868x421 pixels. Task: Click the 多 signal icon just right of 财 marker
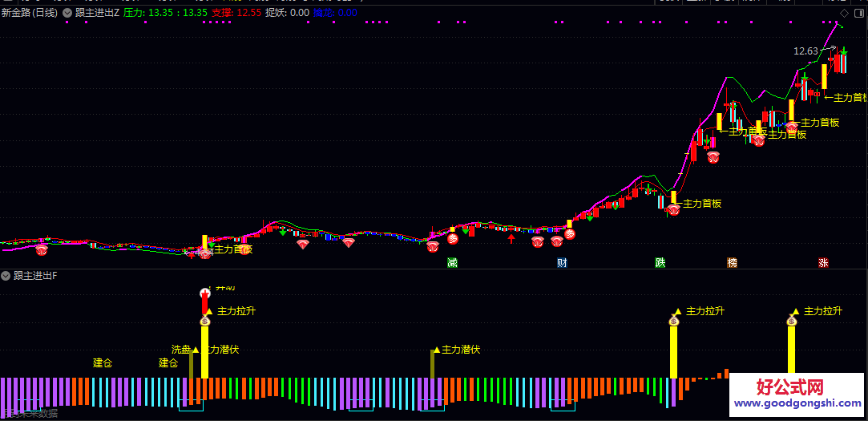(x=570, y=234)
